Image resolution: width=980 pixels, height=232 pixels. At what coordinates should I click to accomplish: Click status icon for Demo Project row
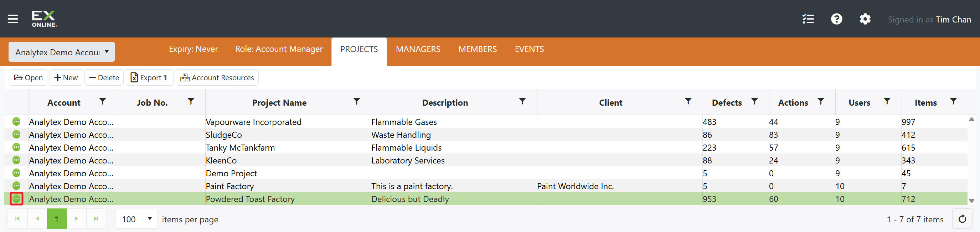pyautogui.click(x=16, y=173)
